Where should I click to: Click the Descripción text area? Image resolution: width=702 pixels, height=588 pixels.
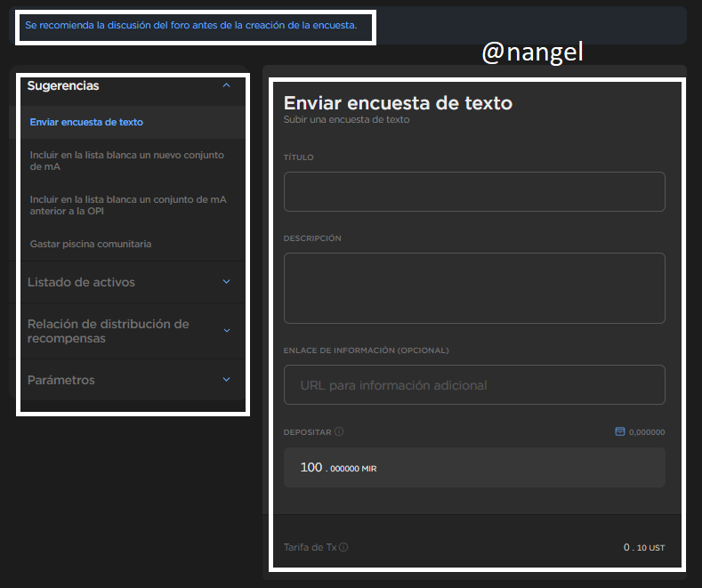pyautogui.click(x=474, y=288)
